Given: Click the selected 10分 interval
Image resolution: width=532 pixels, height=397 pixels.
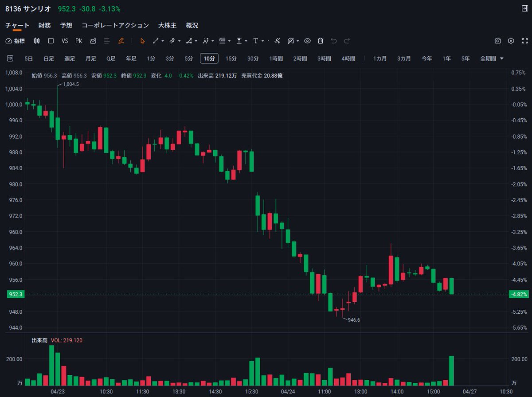Looking at the screenshot, I should pyautogui.click(x=210, y=58).
